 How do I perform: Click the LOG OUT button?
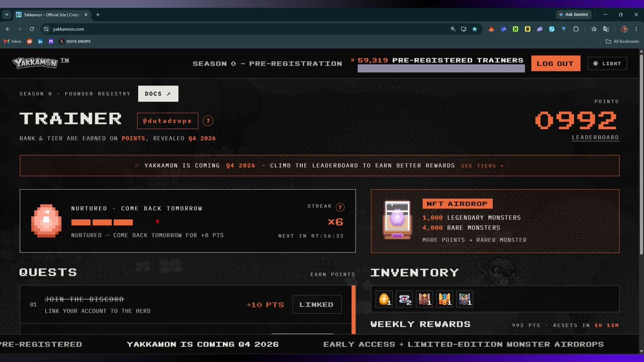click(x=555, y=63)
